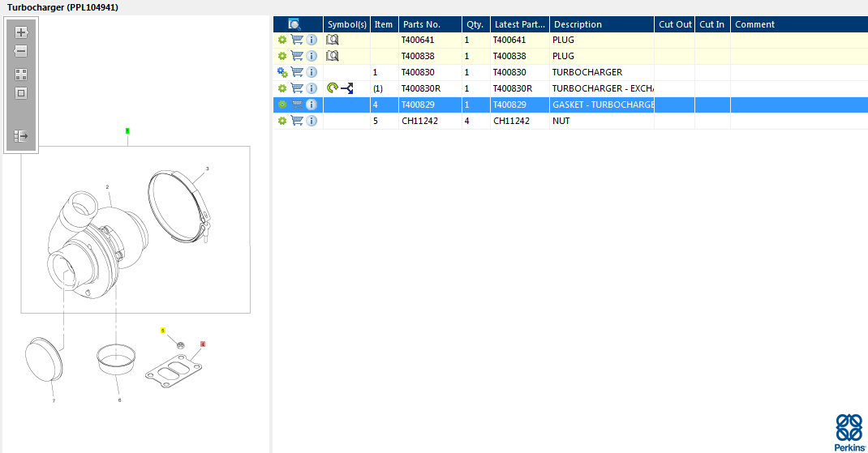
Task: Add T400830R exchange turbocharger to cart
Action: 297,88
